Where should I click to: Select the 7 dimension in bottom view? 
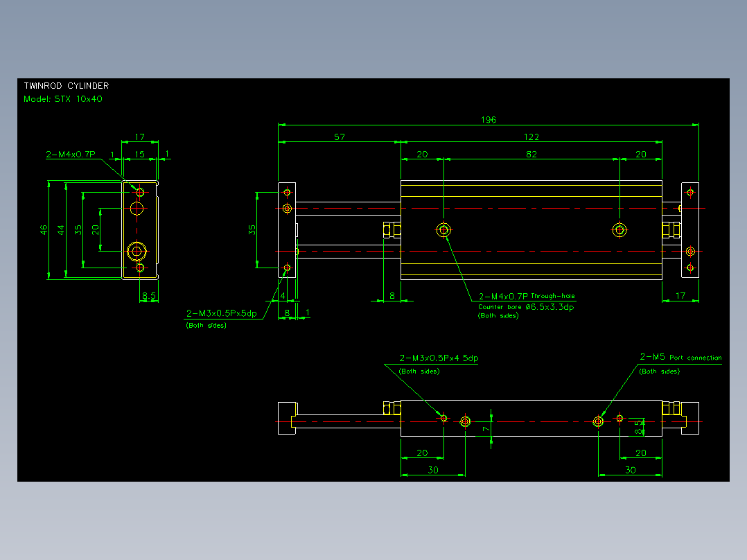click(x=486, y=429)
